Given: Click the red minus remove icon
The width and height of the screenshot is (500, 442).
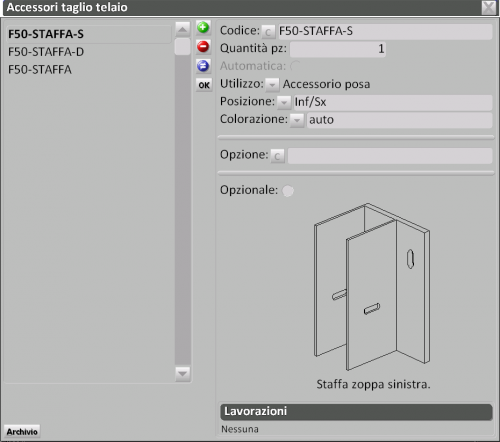Looking at the screenshot, I should coord(203,47).
